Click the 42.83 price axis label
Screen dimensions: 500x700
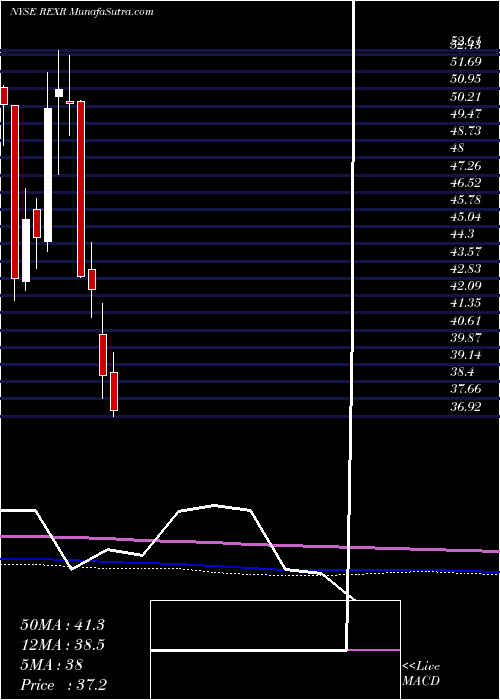click(465, 269)
